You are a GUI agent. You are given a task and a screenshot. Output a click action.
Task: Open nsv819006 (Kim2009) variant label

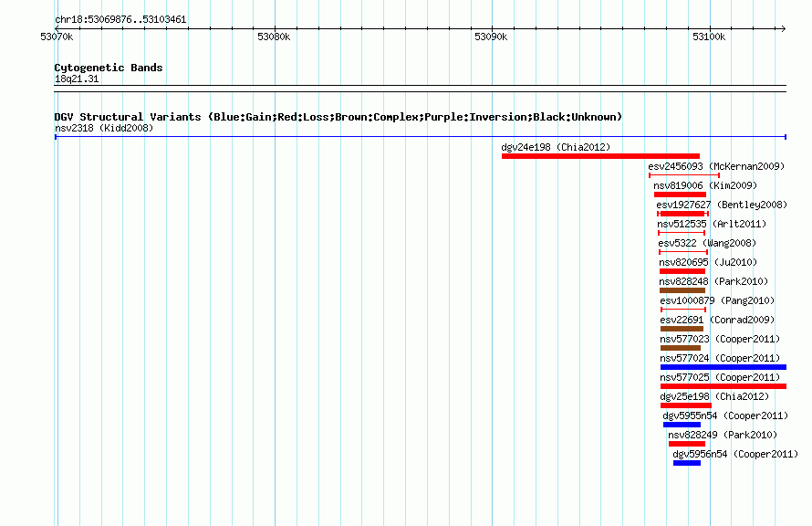tap(705, 185)
